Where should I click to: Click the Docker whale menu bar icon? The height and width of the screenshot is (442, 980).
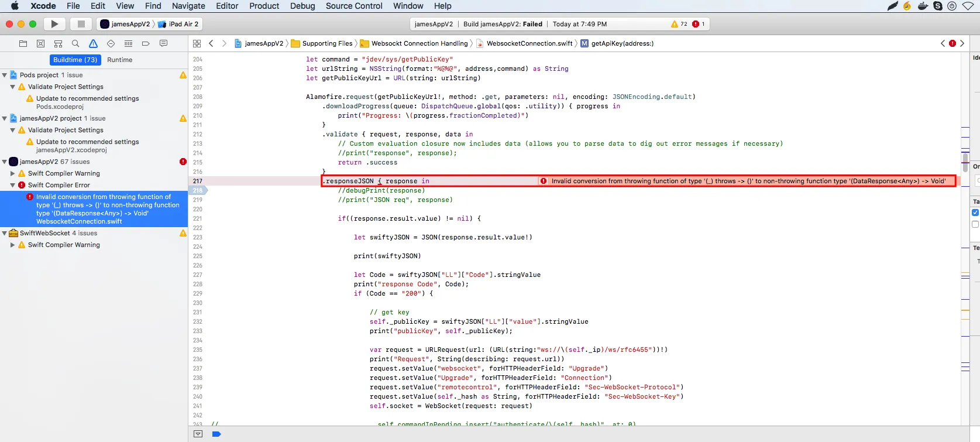pyautogui.click(x=923, y=6)
